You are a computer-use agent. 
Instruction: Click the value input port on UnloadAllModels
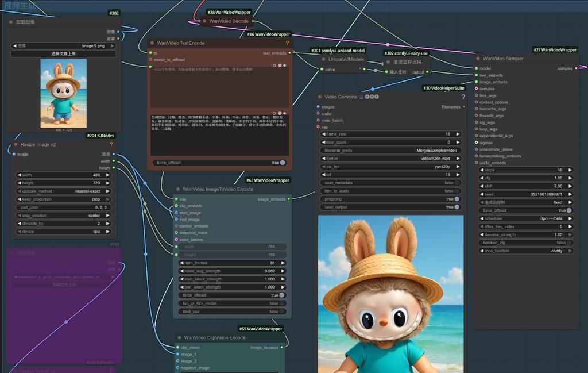pos(322,70)
